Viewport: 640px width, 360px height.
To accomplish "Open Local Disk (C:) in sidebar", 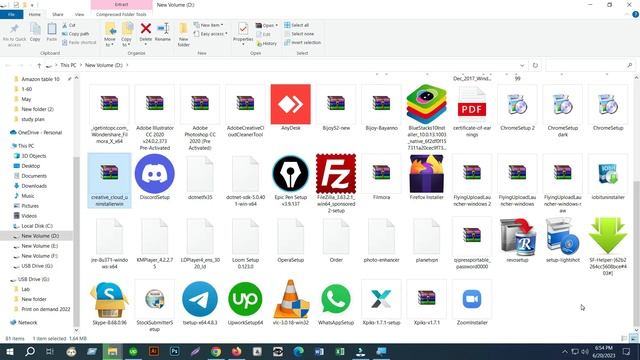I will tap(37, 226).
